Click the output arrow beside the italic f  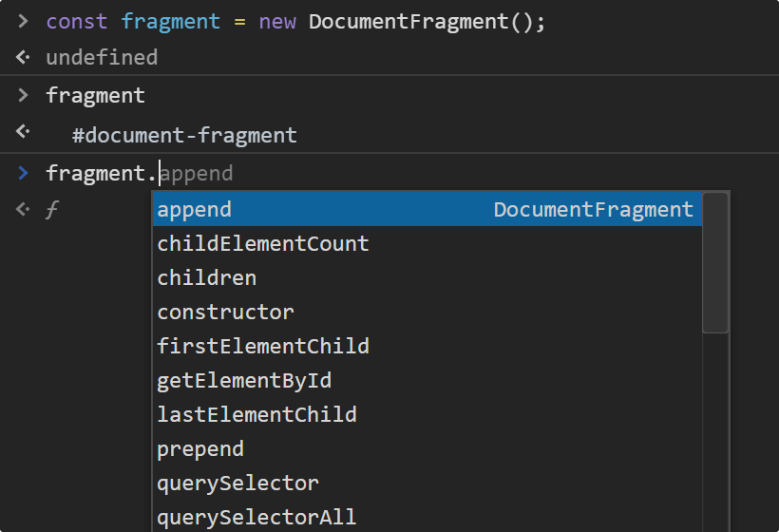pos(24,209)
